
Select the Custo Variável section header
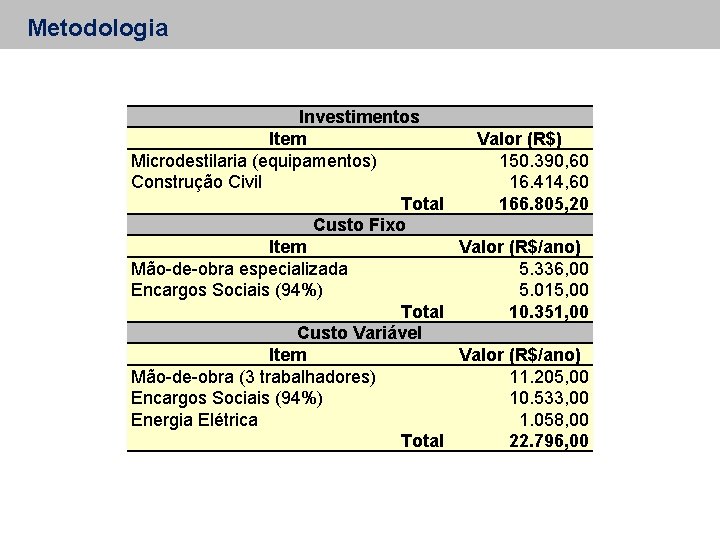tap(359, 332)
